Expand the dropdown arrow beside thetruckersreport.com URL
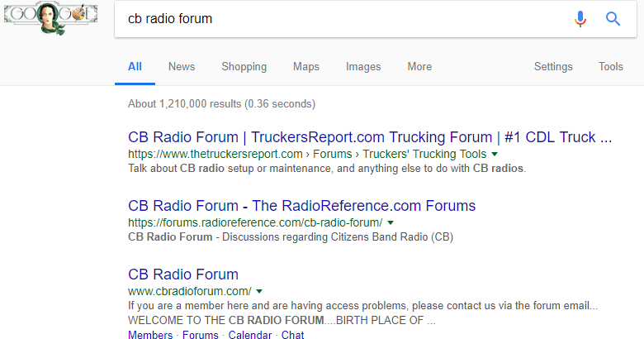 (x=495, y=155)
